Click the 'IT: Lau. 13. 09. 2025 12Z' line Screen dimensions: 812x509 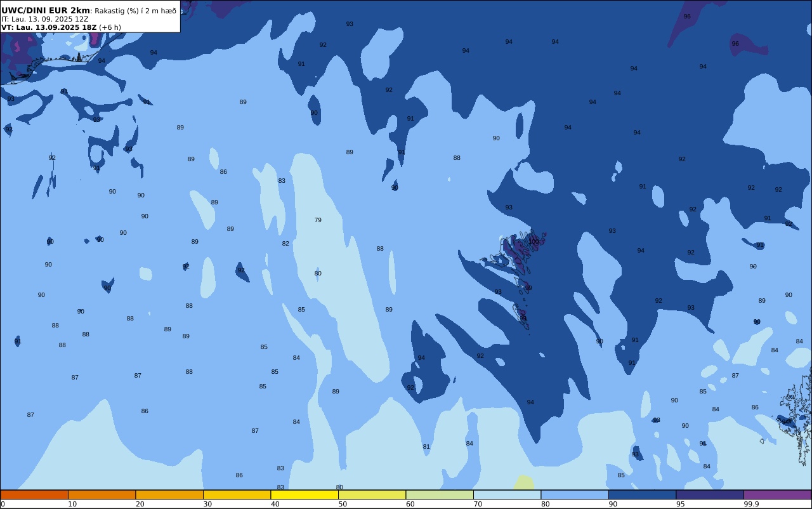(45, 19)
